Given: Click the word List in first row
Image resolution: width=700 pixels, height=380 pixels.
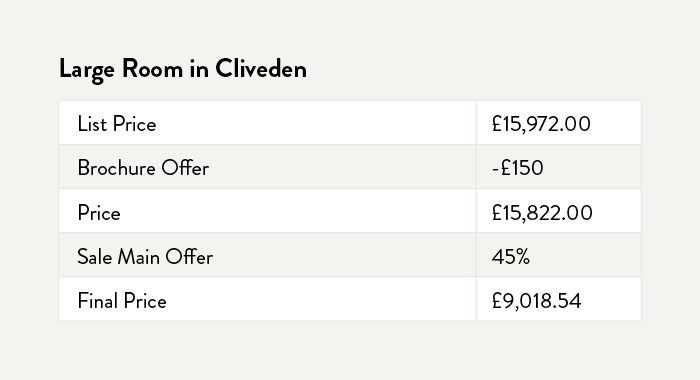Looking at the screenshot, I should click(x=92, y=124).
